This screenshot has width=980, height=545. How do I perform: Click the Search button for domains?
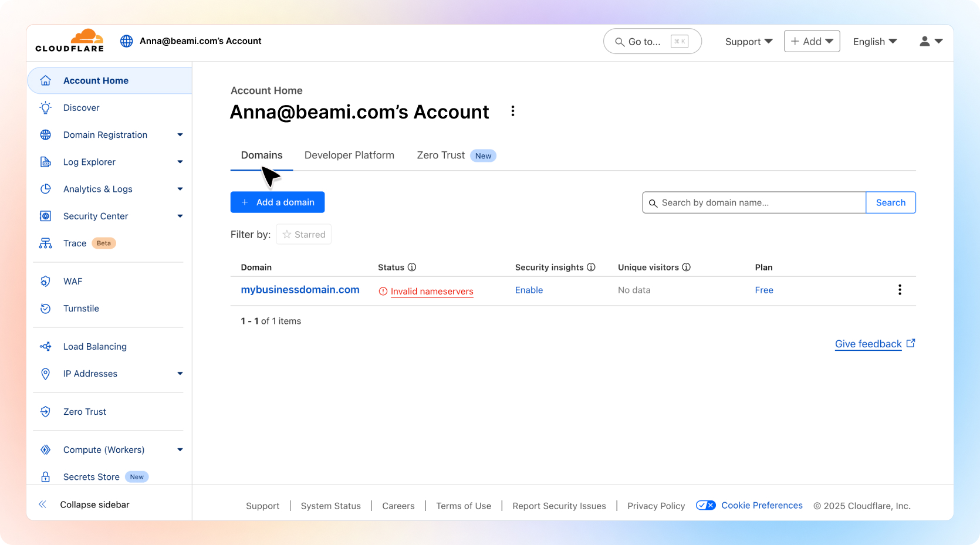pyautogui.click(x=891, y=202)
